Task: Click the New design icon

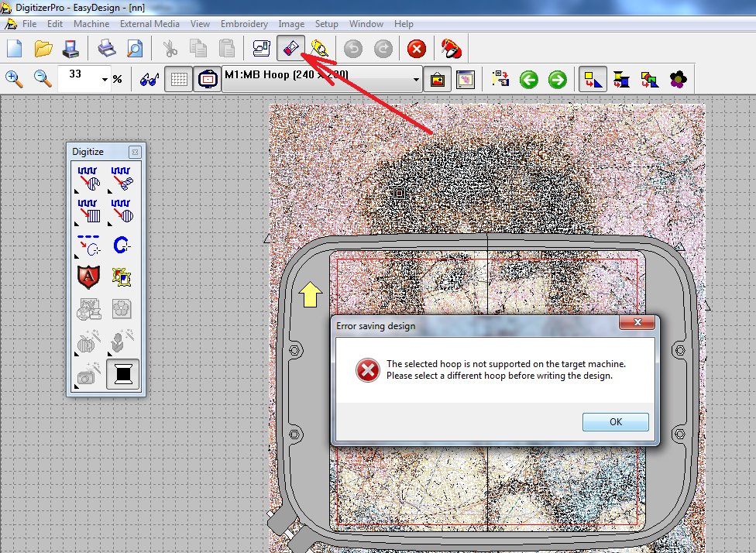Action: [15, 49]
